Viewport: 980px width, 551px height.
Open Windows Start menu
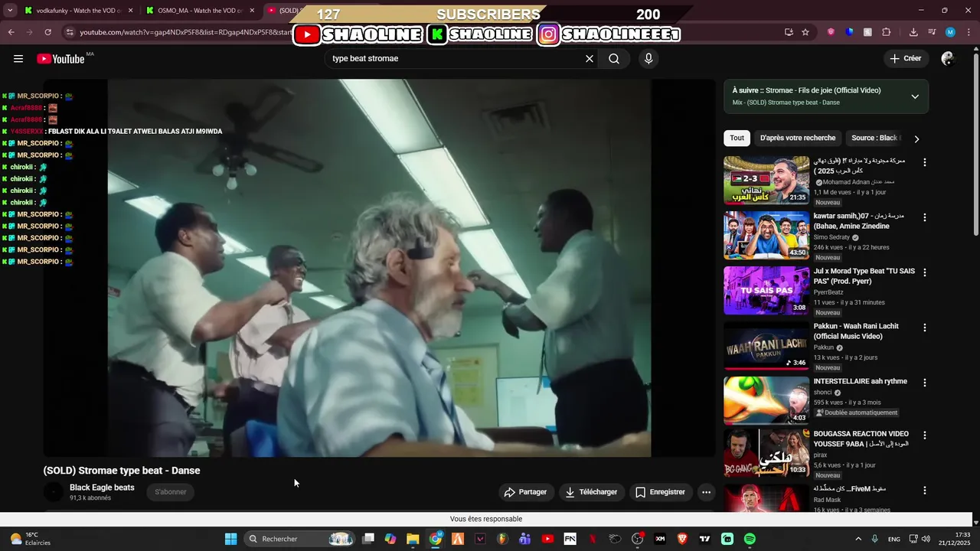point(230,539)
